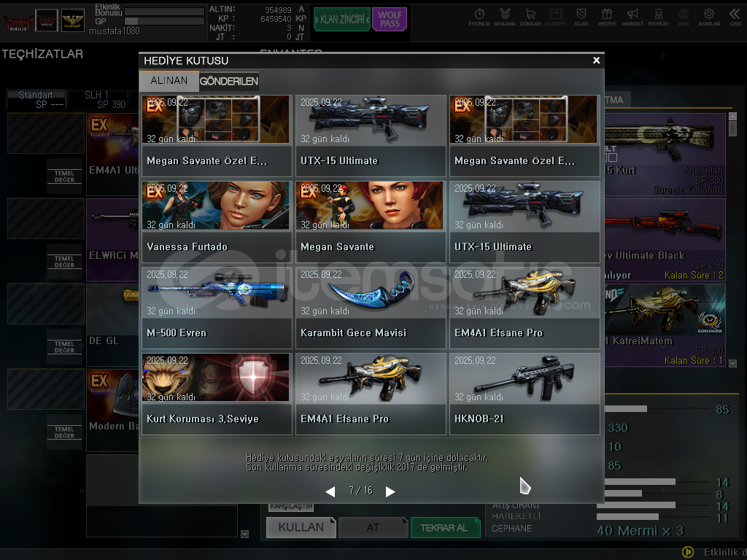Open the Profilim character icon

(x=658, y=17)
